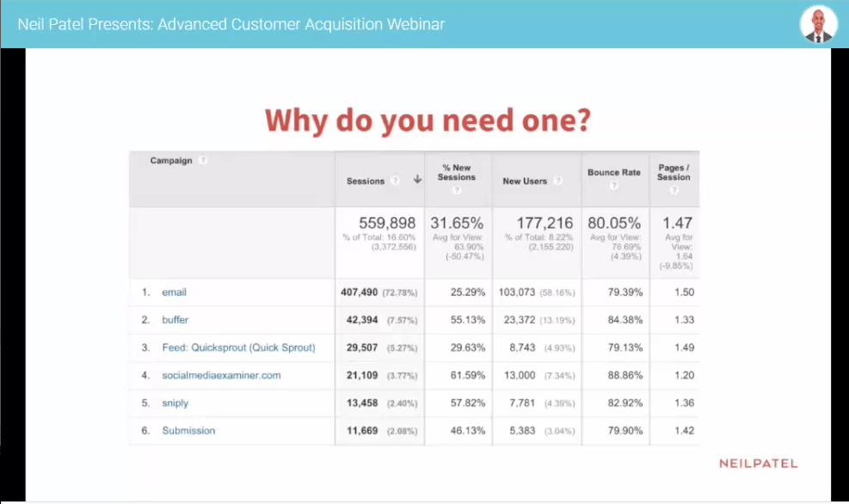Click the 'Why do you need one?' heading

[x=428, y=120]
